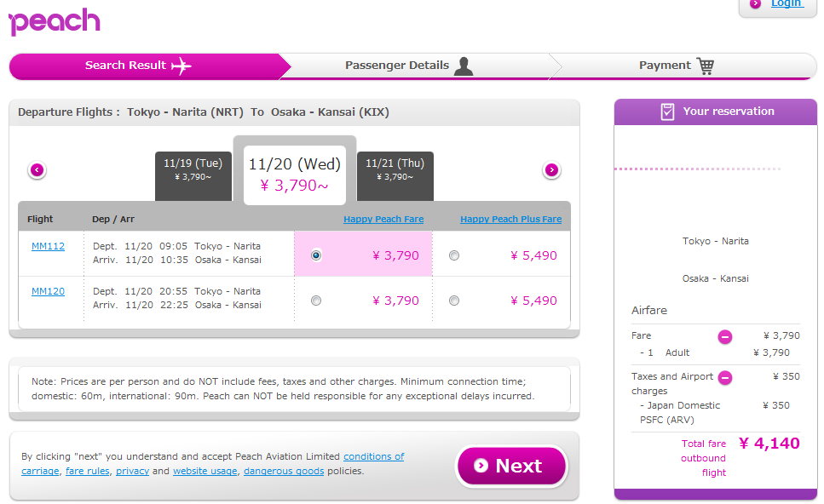Collapse the Fare breakdown minus icon

point(724,336)
